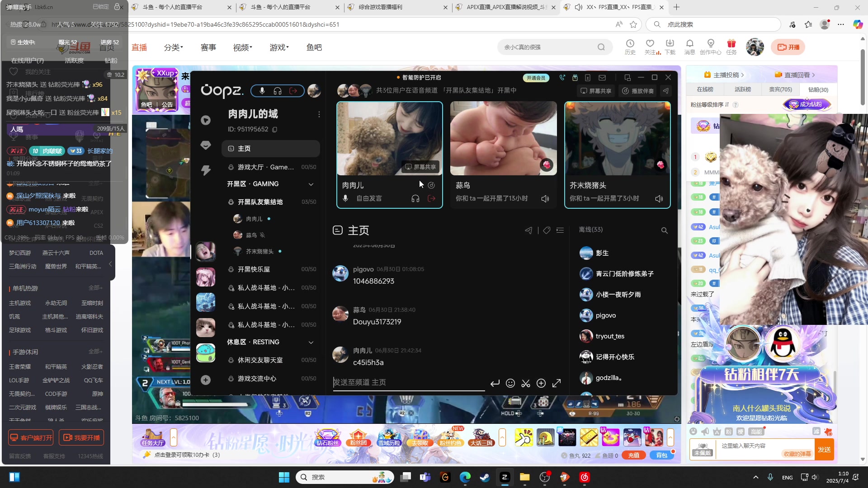Select the cat avatar domain in left rail
The width and height of the screenshot is (868, 488).
(206, 328)
